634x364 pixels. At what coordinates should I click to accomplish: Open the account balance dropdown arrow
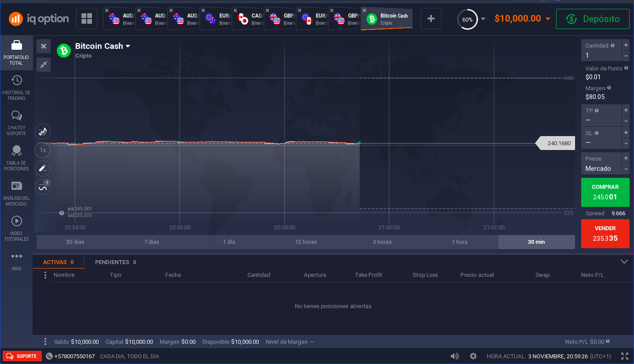click(x=548, y=19)
